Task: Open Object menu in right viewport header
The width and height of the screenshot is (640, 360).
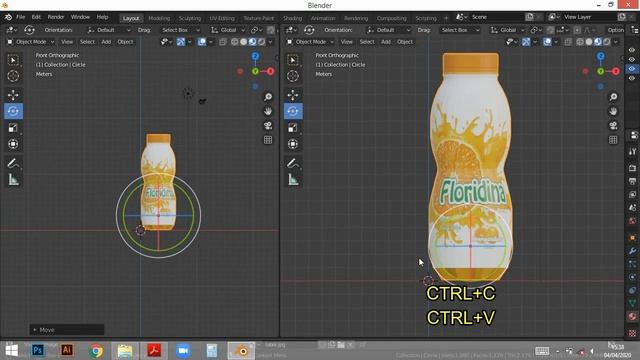Action: point(405,42)
